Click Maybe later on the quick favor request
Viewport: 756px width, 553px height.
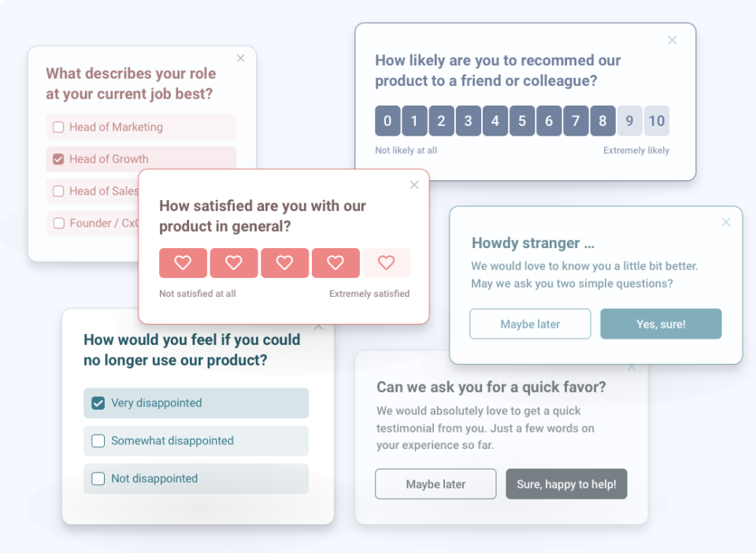pyautogui.click(x=435, y=484)
